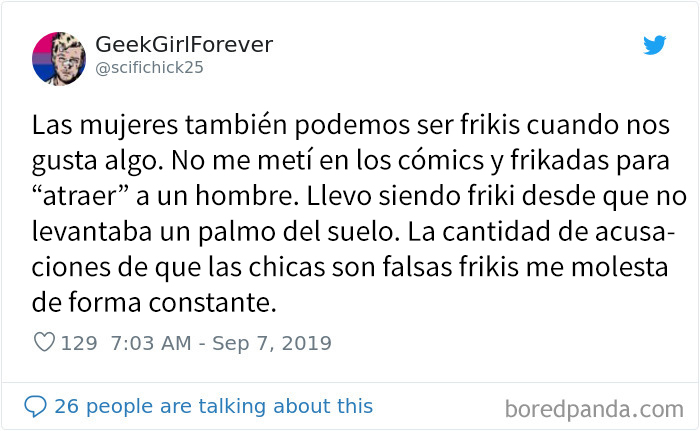Click the word 'hombre.' in the tweet text
The image size is (700, 431).
tap(247, 196)
